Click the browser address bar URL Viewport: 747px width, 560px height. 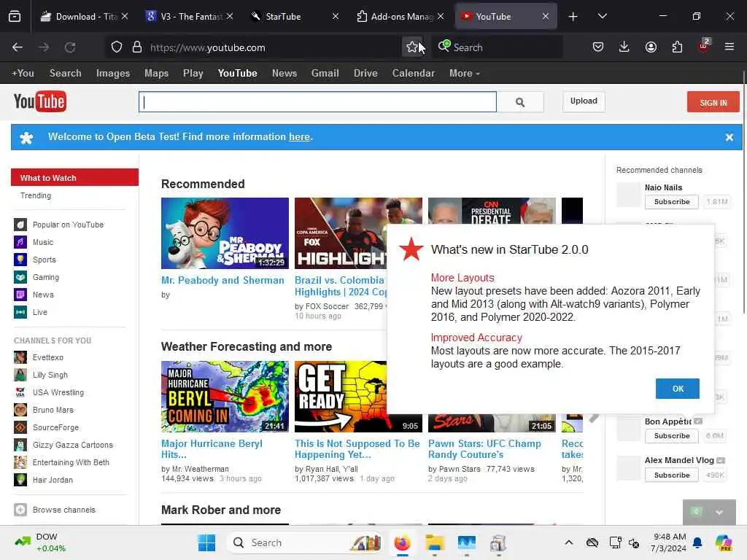point(208,47)
